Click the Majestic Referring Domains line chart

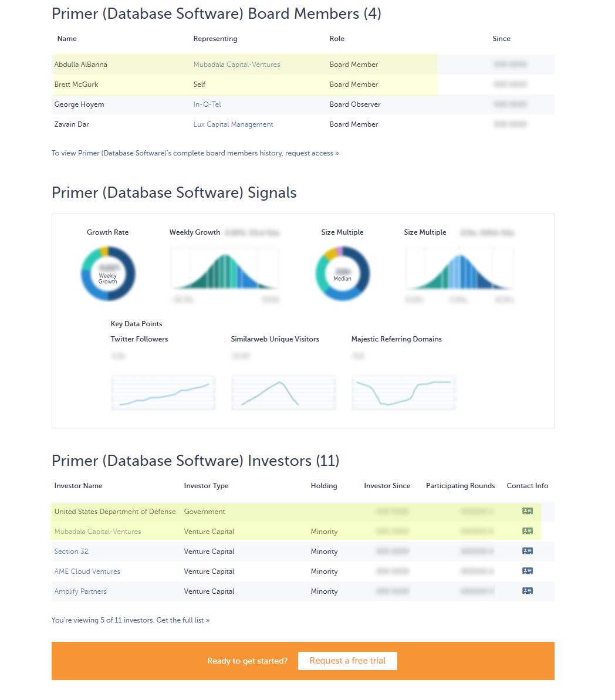coord(404,393)
